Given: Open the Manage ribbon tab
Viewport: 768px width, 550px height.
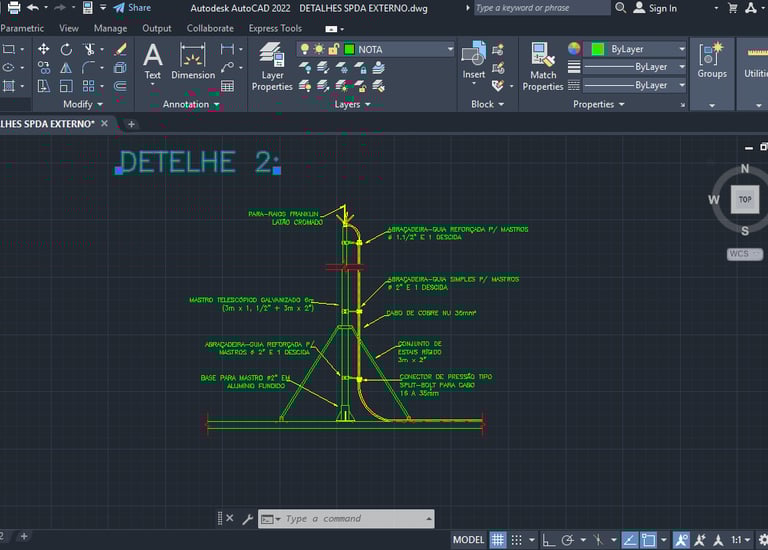Looking at the screenshot, I should pyautogui.click(x=110, y=29).
